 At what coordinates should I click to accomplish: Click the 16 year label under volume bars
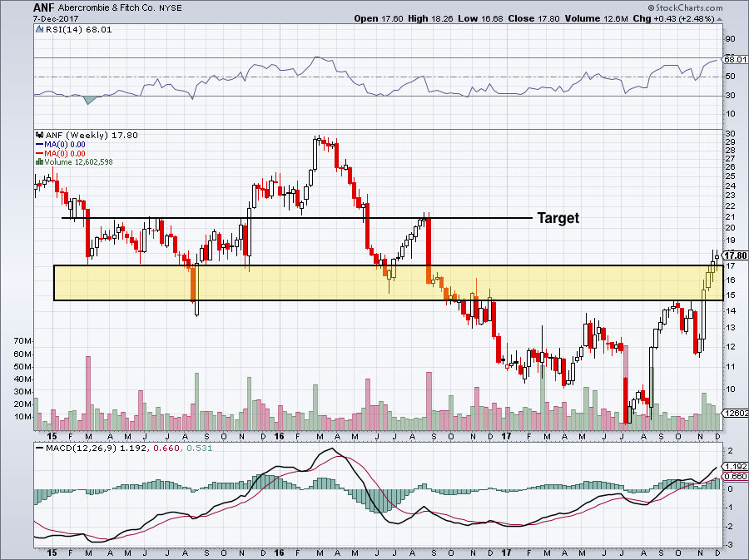click(x=279, y=436)
